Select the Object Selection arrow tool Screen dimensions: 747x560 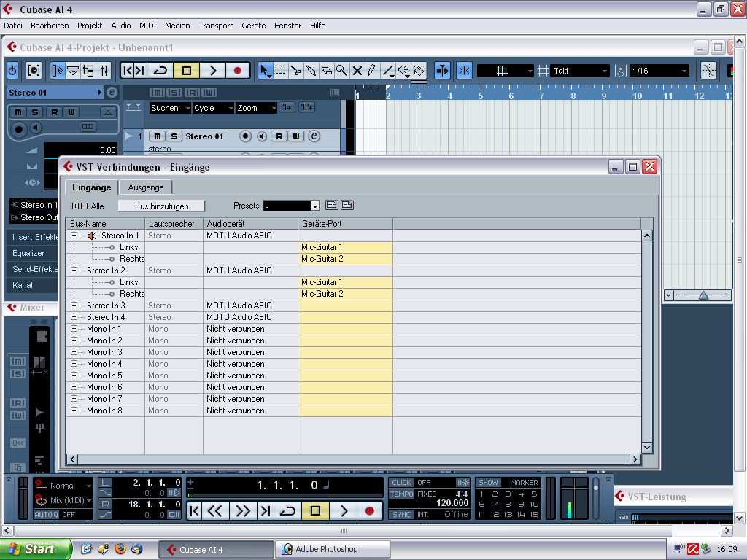tap(265, 71)
